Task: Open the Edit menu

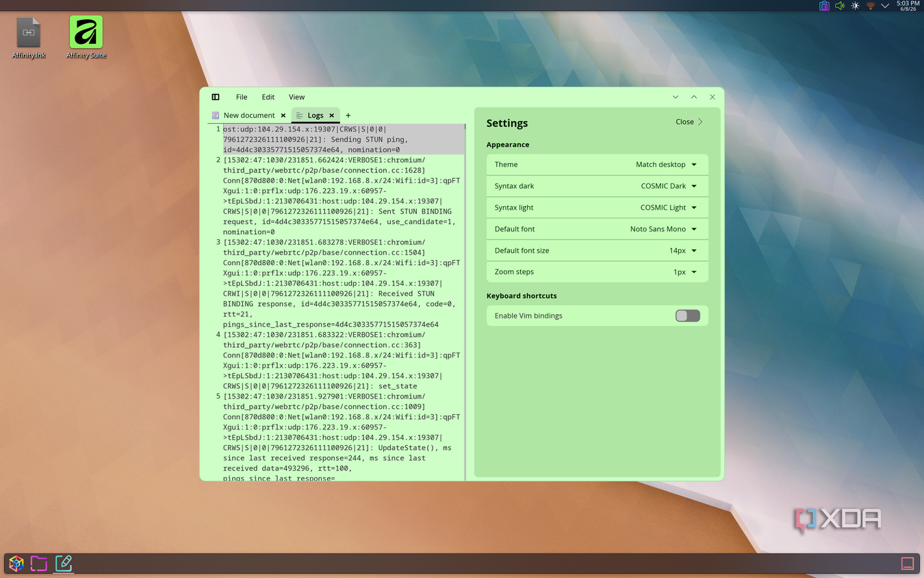Action: point(268,97)
